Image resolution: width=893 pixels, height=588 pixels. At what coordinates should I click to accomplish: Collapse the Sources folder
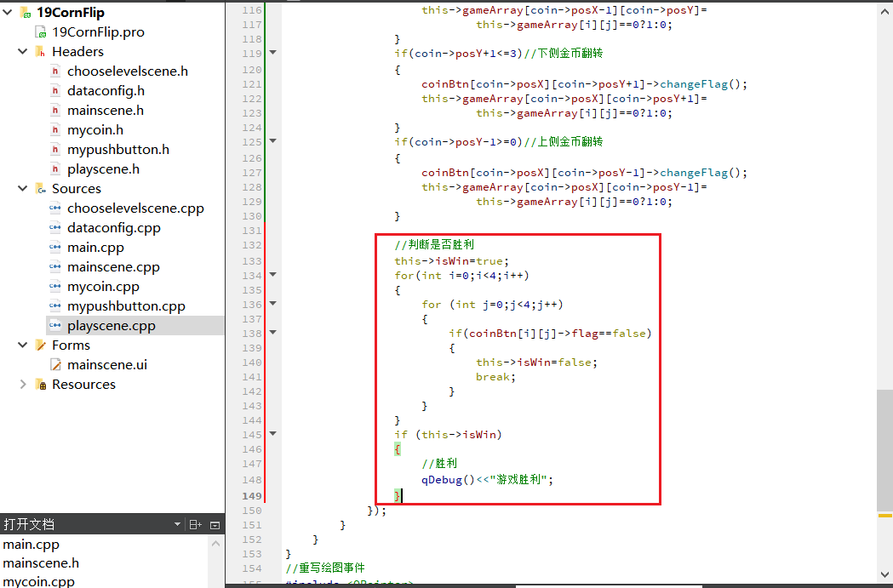coord(22,188)
